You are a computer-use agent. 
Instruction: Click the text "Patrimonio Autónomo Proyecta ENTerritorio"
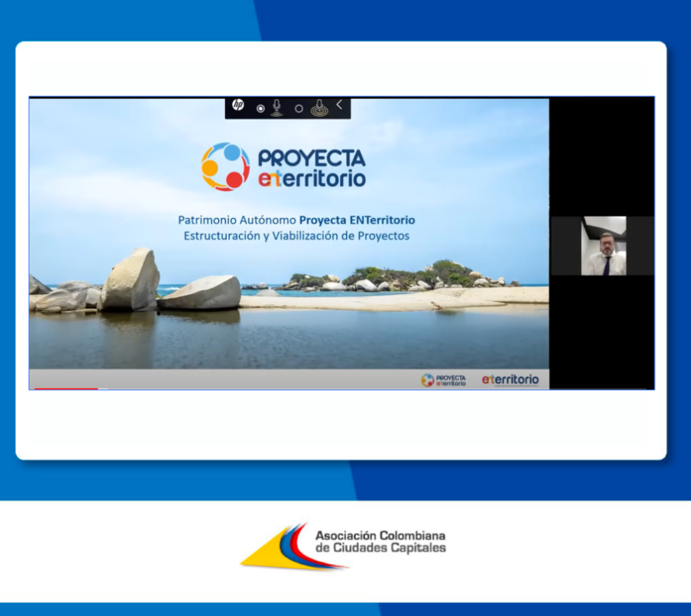(297, 220)
